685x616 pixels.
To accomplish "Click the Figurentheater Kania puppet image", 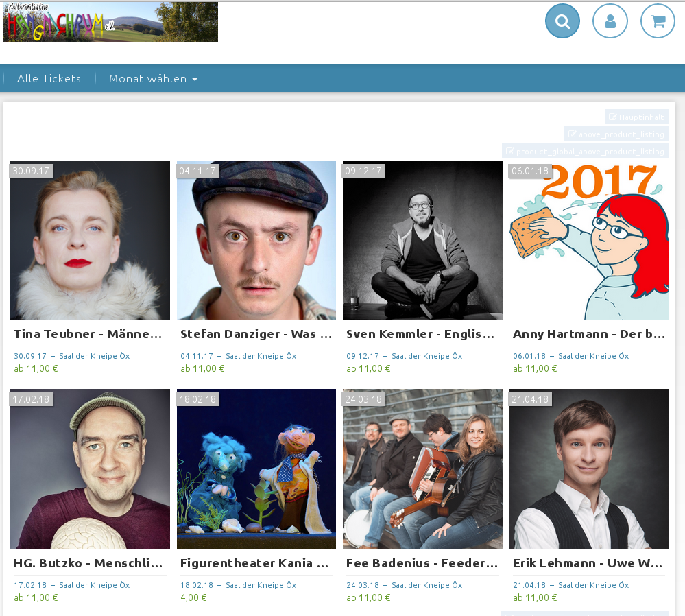I will pyautogui.click(x=256, y=469).
